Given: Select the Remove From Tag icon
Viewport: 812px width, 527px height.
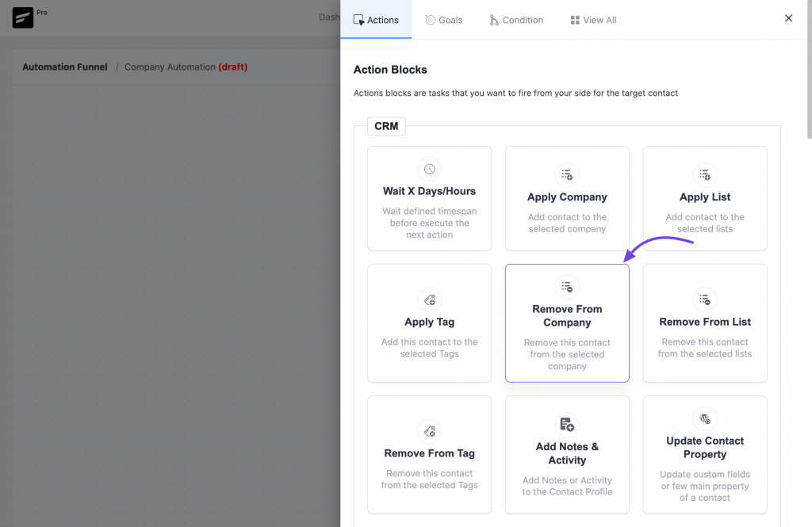Looking at the screenshot, I should click(429, 431).
